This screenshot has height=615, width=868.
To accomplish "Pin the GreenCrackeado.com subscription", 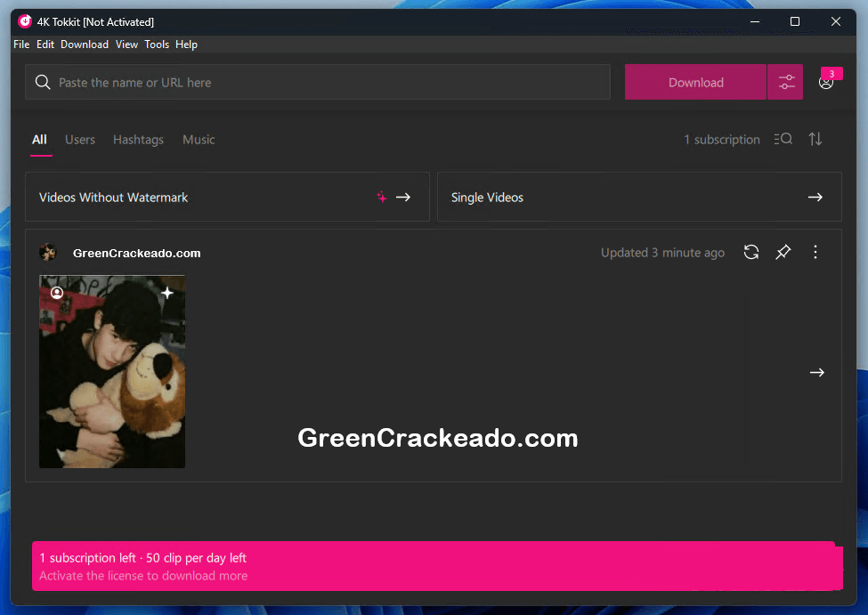I will pos(783,252).
